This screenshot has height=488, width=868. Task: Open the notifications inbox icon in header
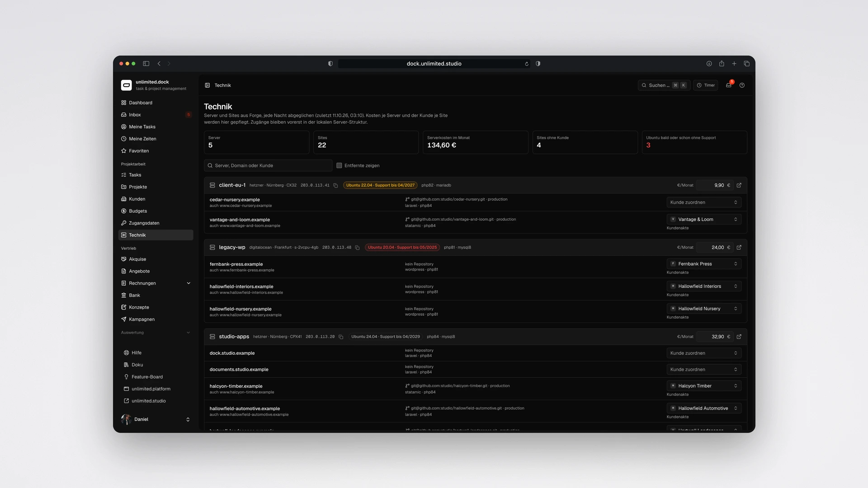(729, 85)
